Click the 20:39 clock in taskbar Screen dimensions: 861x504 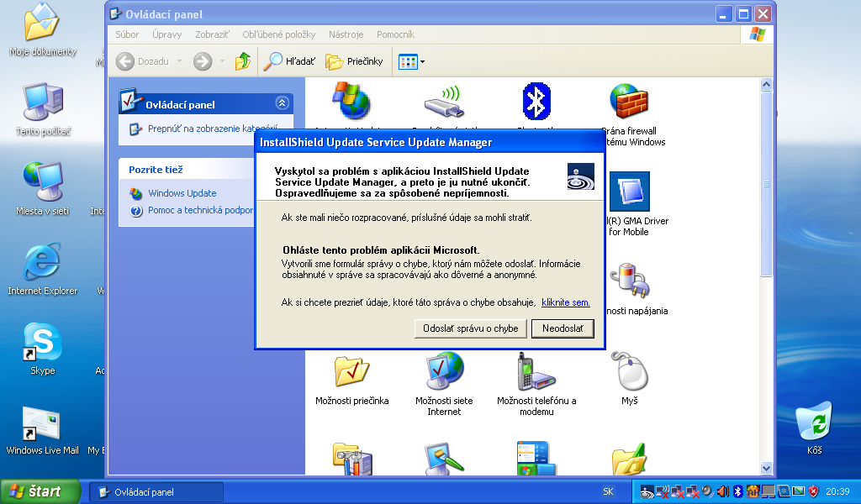click(x=837, y=491)
